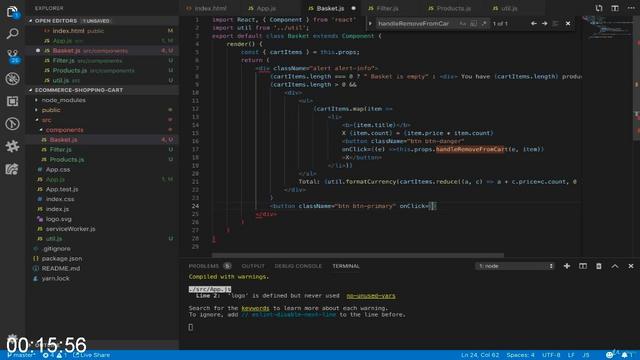Viewport: 640px width, 360px height.
Task: Open the Debug view icon
Action: click(x=12, y=78)
